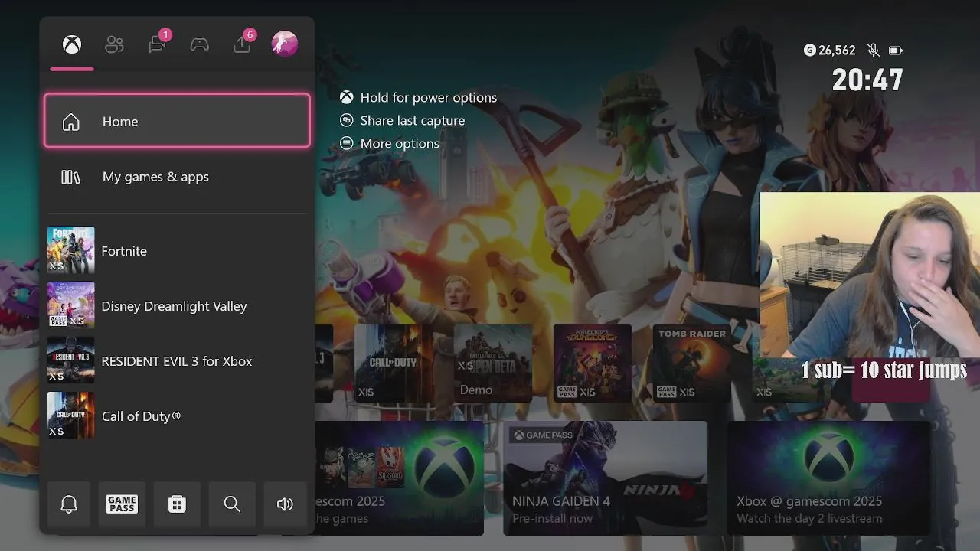Open the Game activity controller tab
This screenshot has width=980, height=551.
[200, 44]
